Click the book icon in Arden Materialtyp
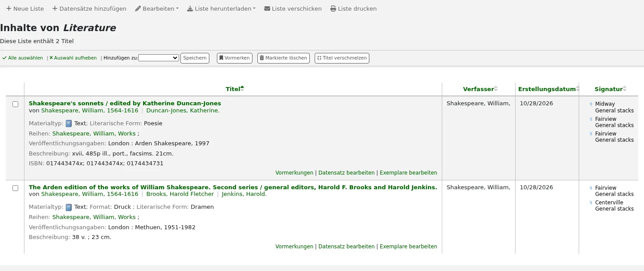 pos(69,207)
